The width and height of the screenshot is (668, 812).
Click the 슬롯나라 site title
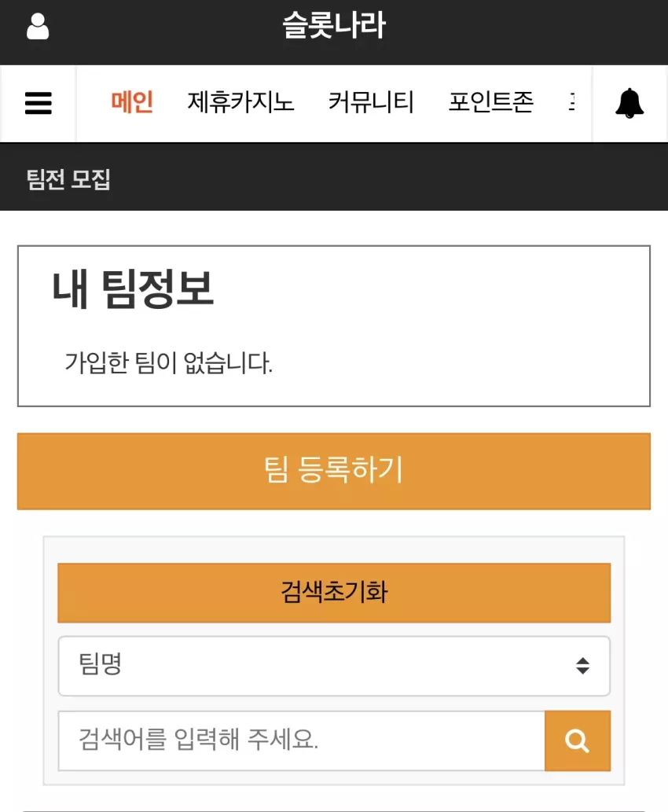pyautogui.click(x=334, y=25)
